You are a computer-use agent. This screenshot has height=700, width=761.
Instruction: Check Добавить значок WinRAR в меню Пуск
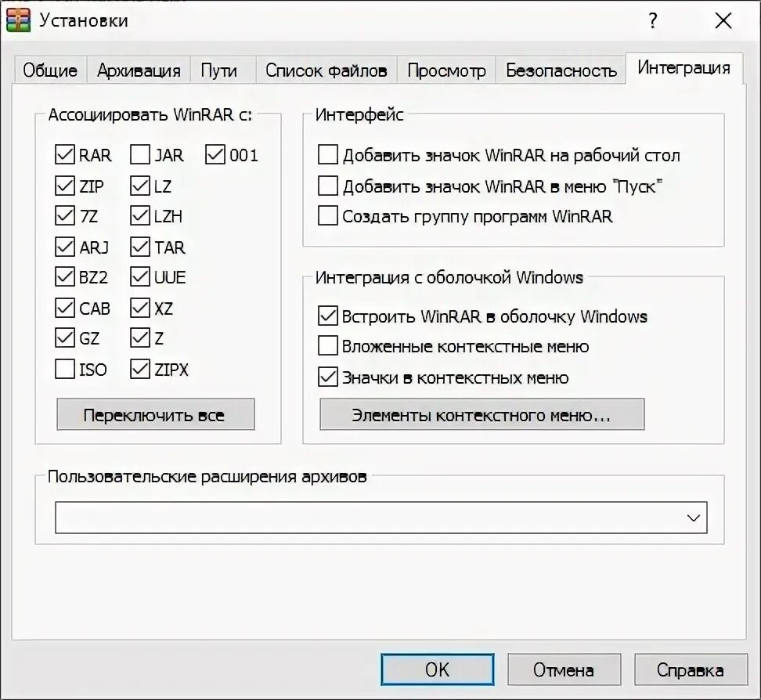[328, 186]
